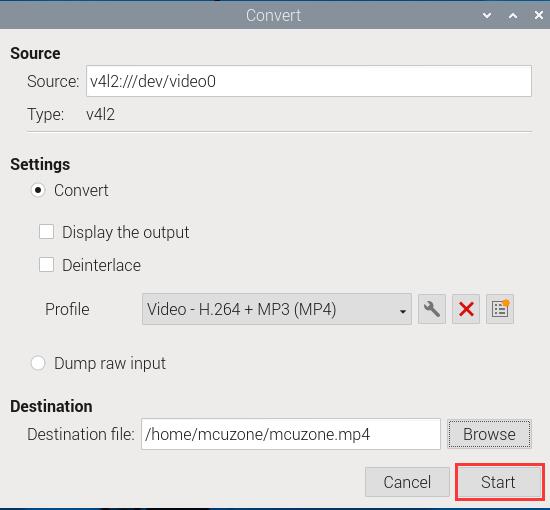Create a new profile icon

(x=500, y=309)
